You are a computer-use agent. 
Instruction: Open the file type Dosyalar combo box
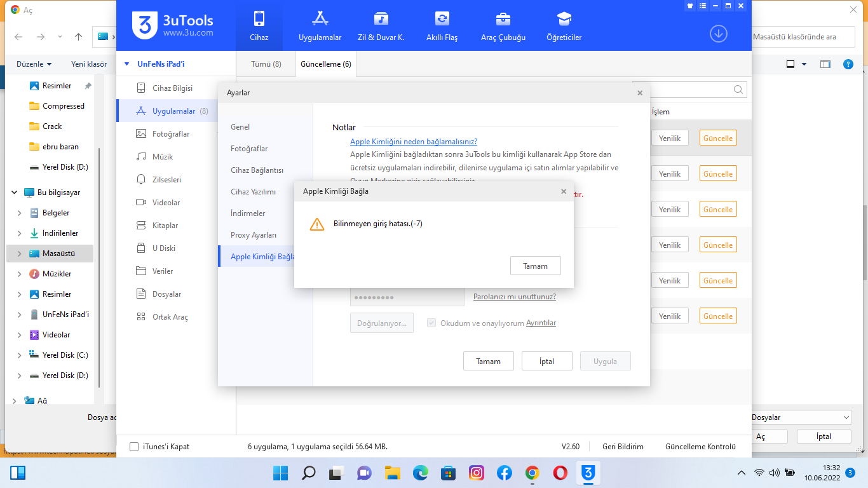click(801, 417)
